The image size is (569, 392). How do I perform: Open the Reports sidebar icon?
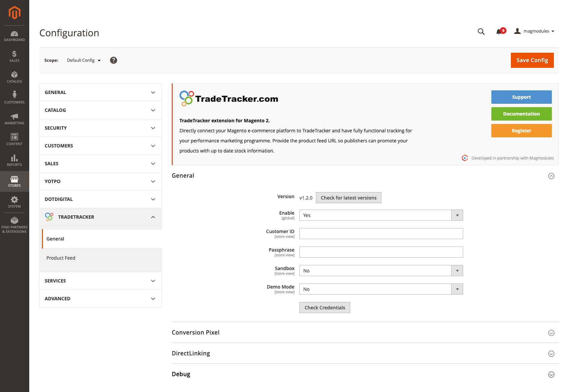coord(14,161)
